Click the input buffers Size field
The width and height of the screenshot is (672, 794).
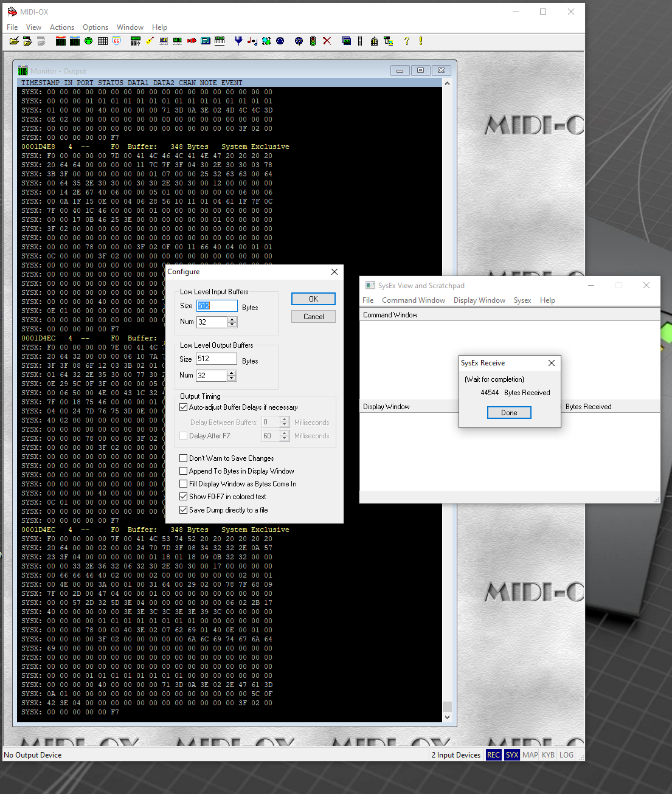click(216, 306)
